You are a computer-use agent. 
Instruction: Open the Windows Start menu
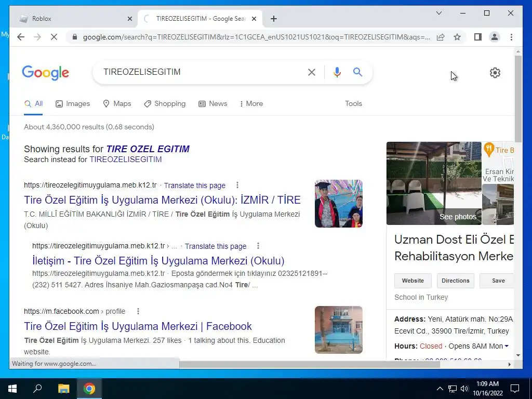coord(12,389)
